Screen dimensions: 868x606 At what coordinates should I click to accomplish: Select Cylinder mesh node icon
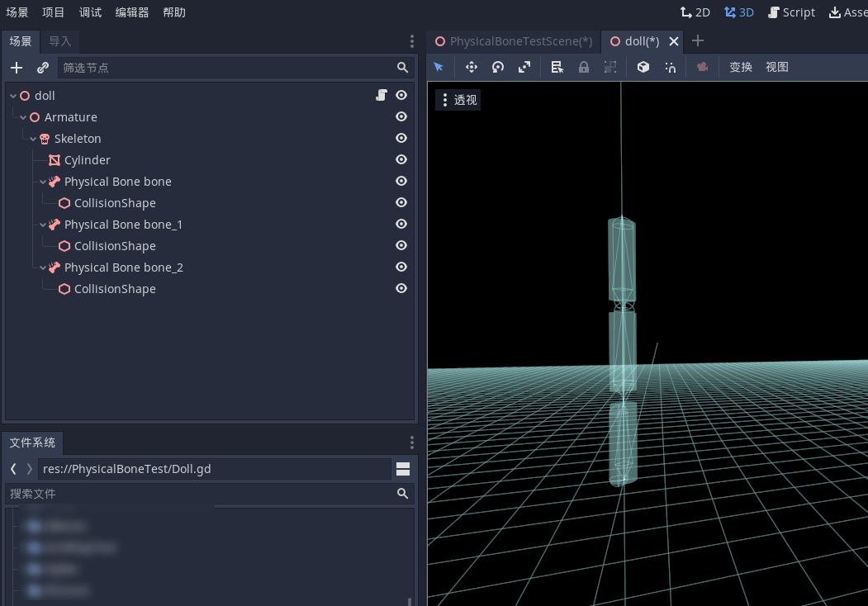click(x=55, y=160)
